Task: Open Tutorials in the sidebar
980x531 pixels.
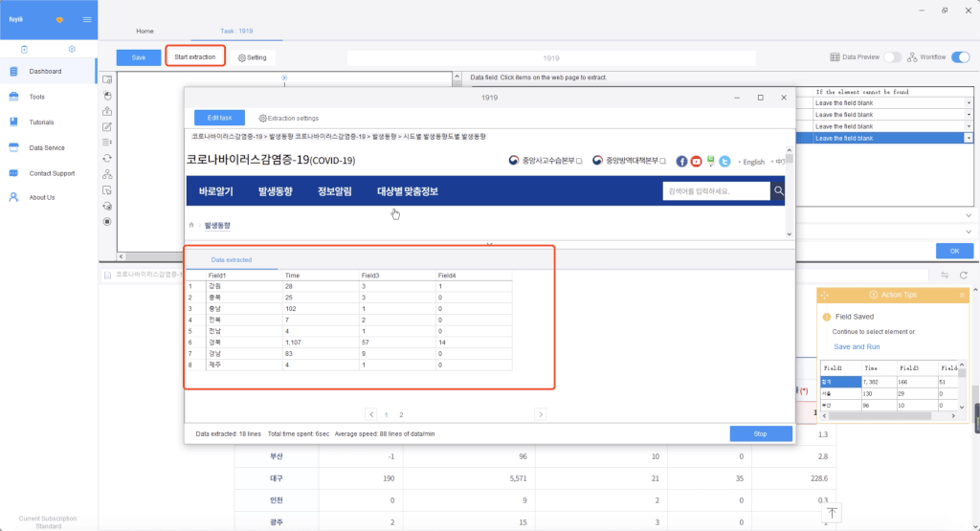Action: pyautogui.click(x=41, y=122)
